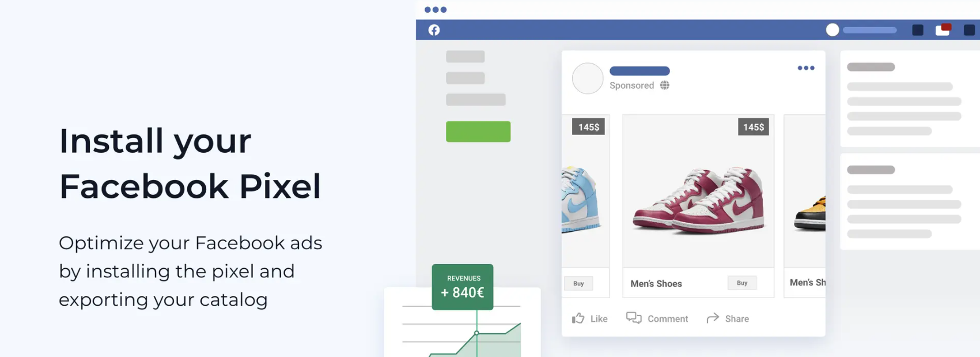
Task: Click the empty advertiser profile picture circle
Action: point(588,78)
